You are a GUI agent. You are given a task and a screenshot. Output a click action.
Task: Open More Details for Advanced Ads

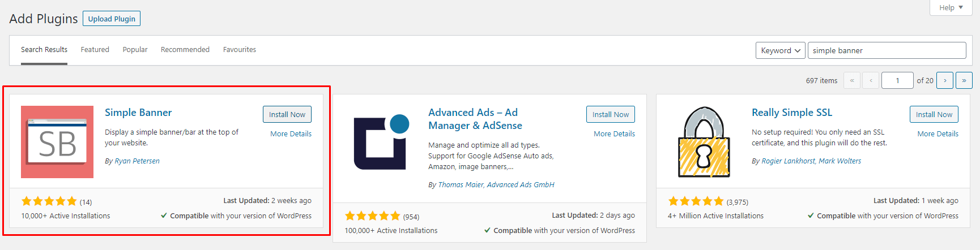pyautogui.click(x=614, y=134)
